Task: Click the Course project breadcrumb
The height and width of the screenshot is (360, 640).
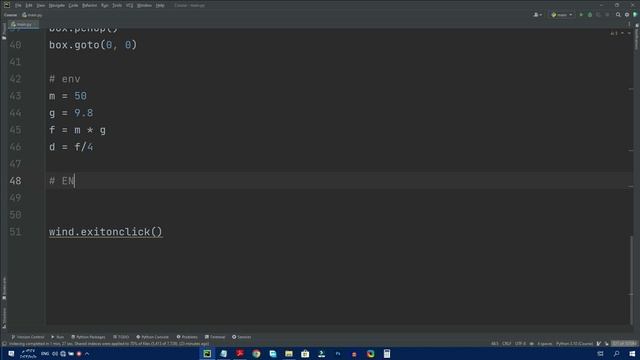Action: click(10, 15)
